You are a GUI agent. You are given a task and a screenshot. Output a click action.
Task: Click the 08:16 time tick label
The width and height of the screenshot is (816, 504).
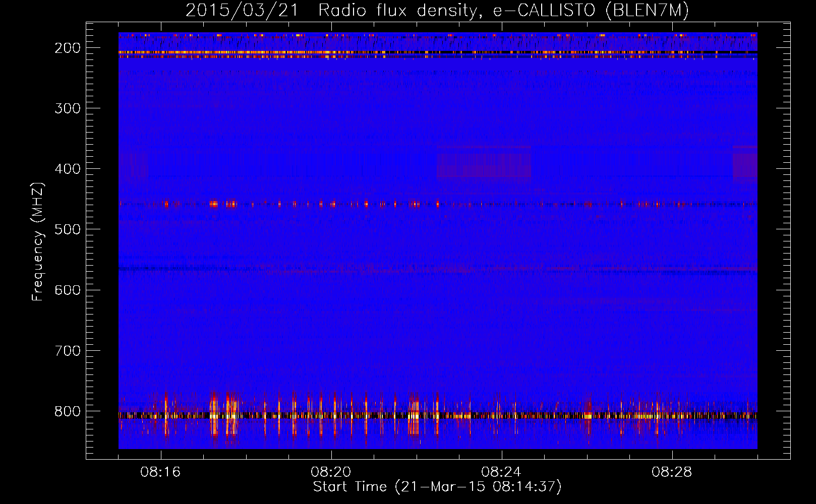pyautogui.click(x=160, y=472)
